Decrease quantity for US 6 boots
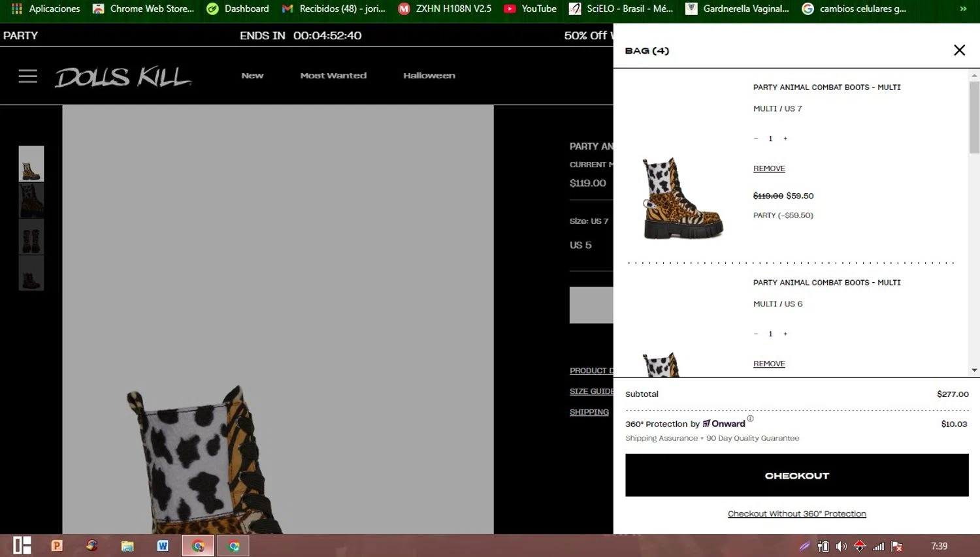The width and height of the screenshot is (980, 557). 756,334
